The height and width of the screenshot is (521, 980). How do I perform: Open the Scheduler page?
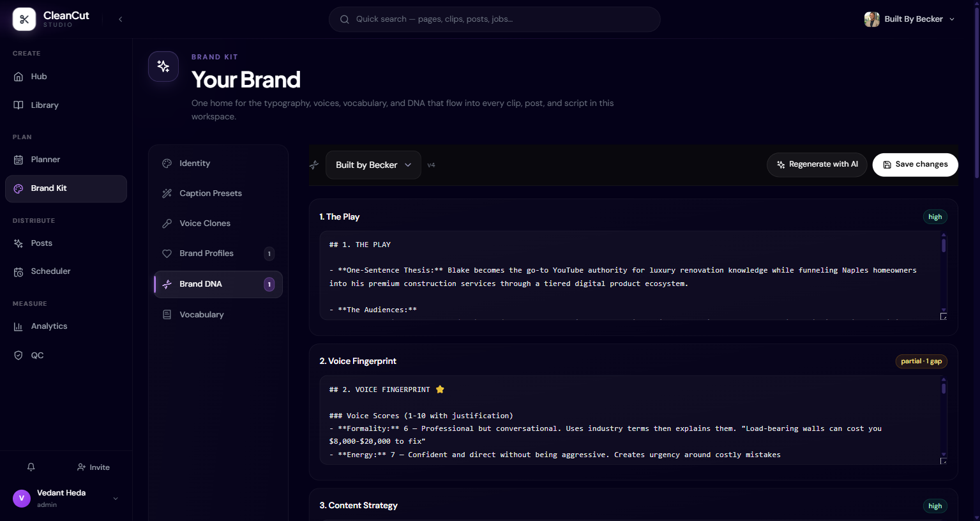click(x=66, y=271)
